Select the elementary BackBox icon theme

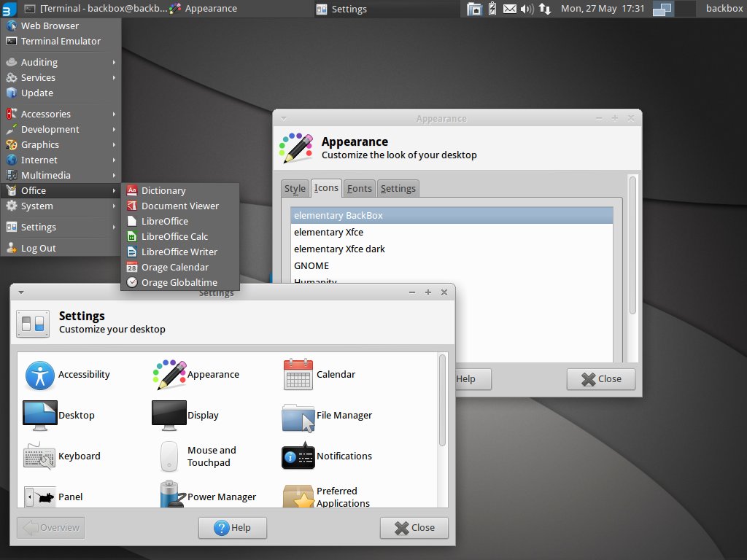(x=452, y=215)
